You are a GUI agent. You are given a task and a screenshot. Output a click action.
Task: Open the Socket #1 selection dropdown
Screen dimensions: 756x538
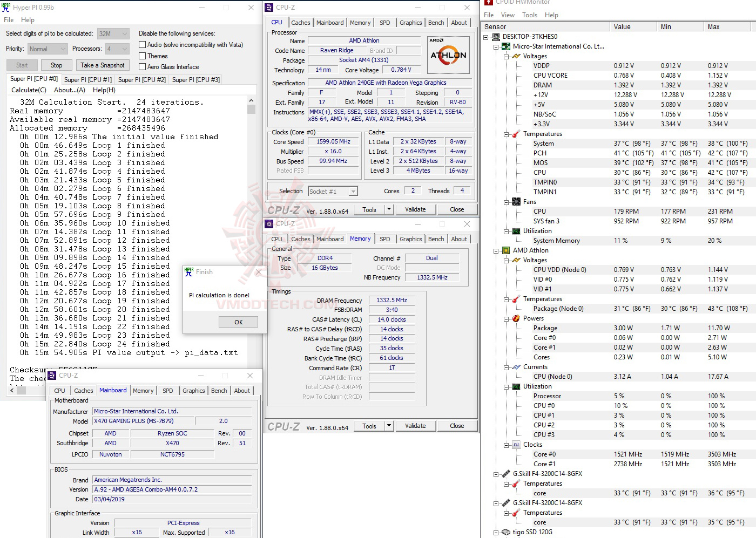(x=333, y=192)
